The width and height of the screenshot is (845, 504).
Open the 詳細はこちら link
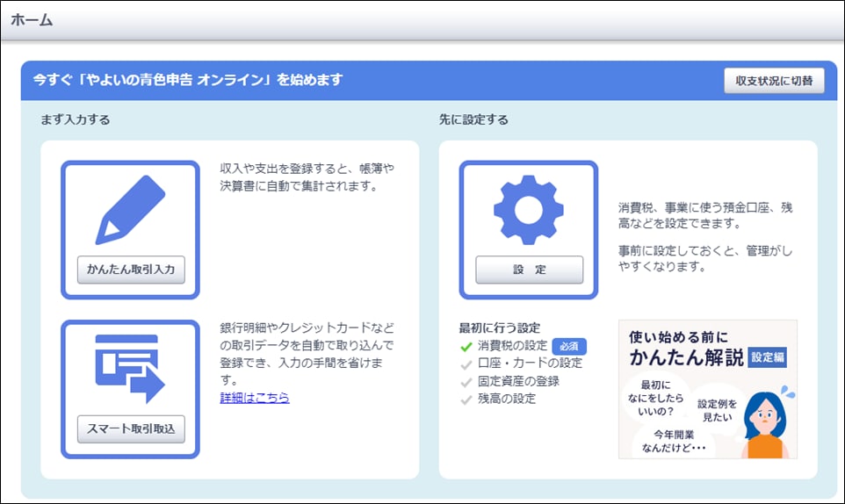pyautogui.click(x=255, y=398)
